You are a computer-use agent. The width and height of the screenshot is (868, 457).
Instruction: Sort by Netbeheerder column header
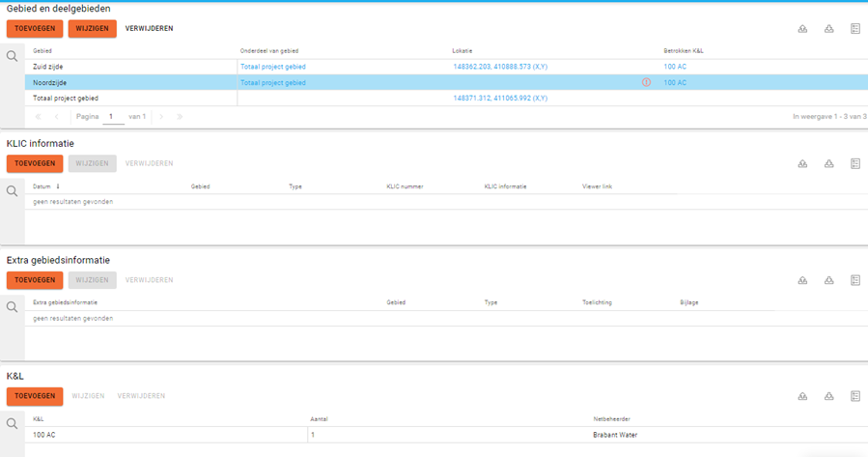point(611,418)
